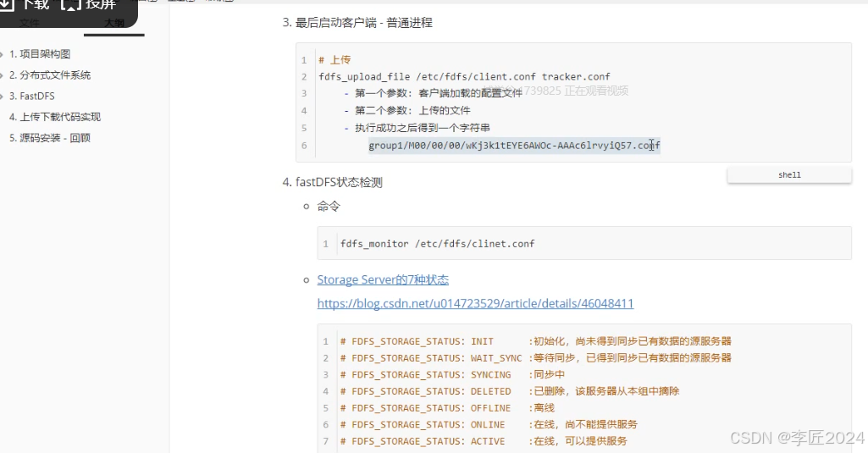Click the FDFS_STORAGE_STATUS: ACTIVE line
Screen dimensions: 868x453
click(484, 441)
